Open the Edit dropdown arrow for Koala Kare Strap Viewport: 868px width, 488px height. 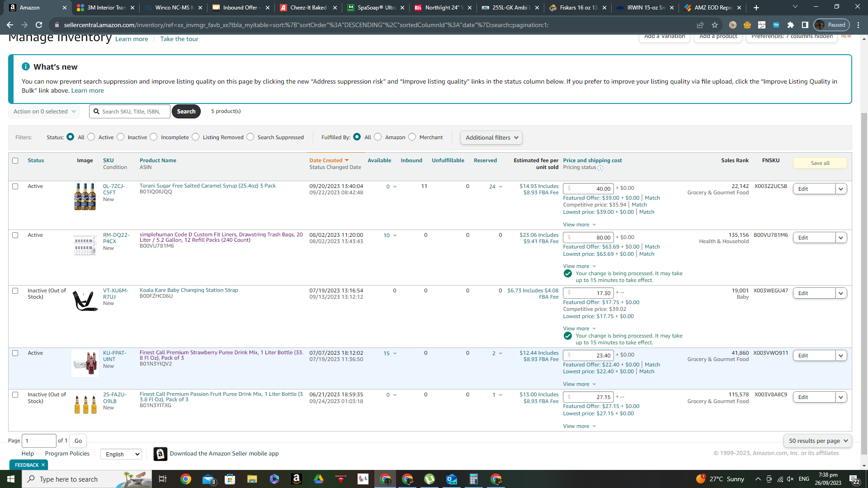point(841,293)
